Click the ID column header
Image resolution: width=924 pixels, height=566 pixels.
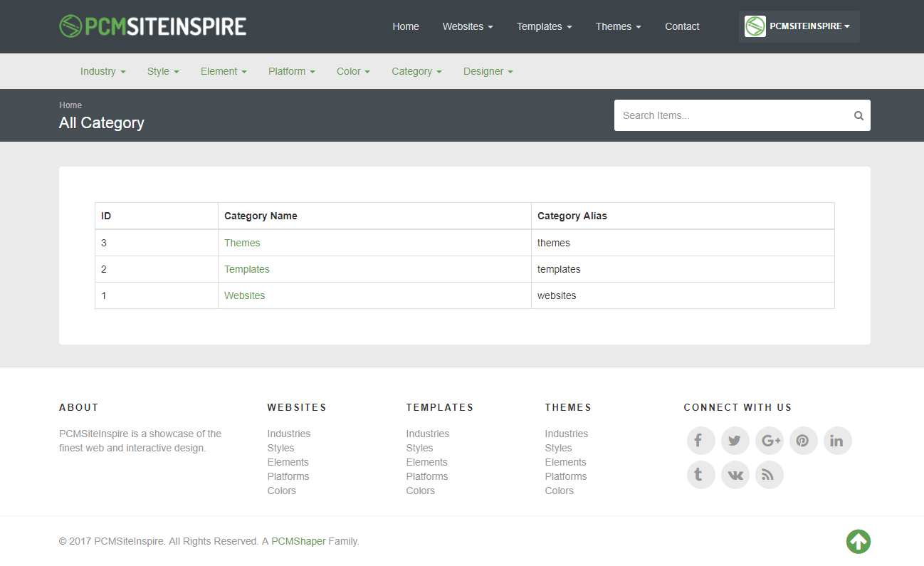157,216
